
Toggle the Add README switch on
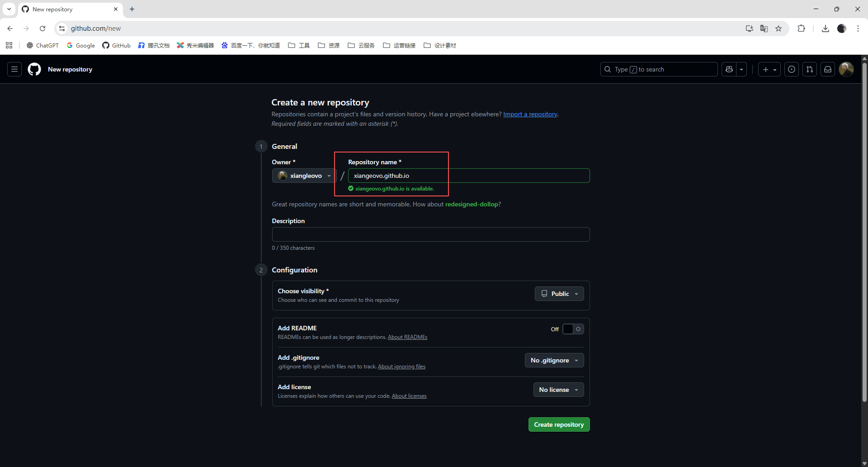click(x=573, y=329)
